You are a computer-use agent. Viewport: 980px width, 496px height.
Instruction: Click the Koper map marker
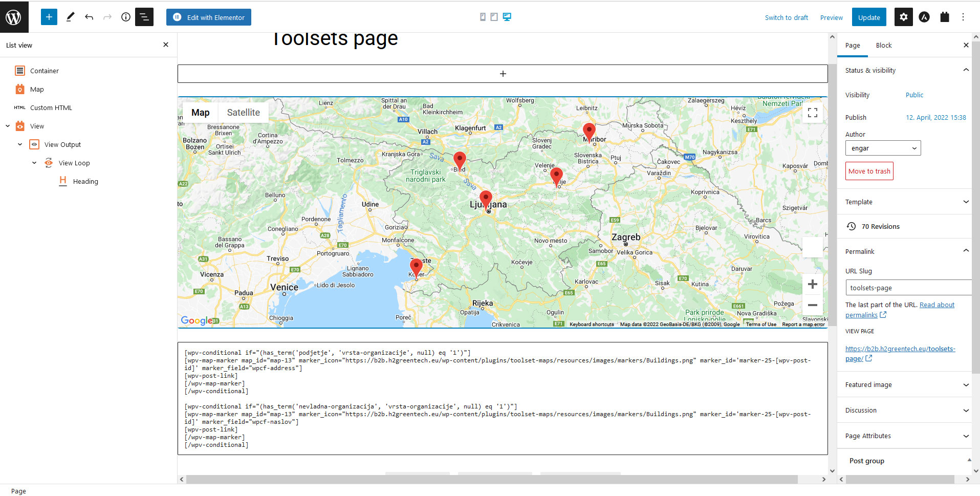(416, 268)
